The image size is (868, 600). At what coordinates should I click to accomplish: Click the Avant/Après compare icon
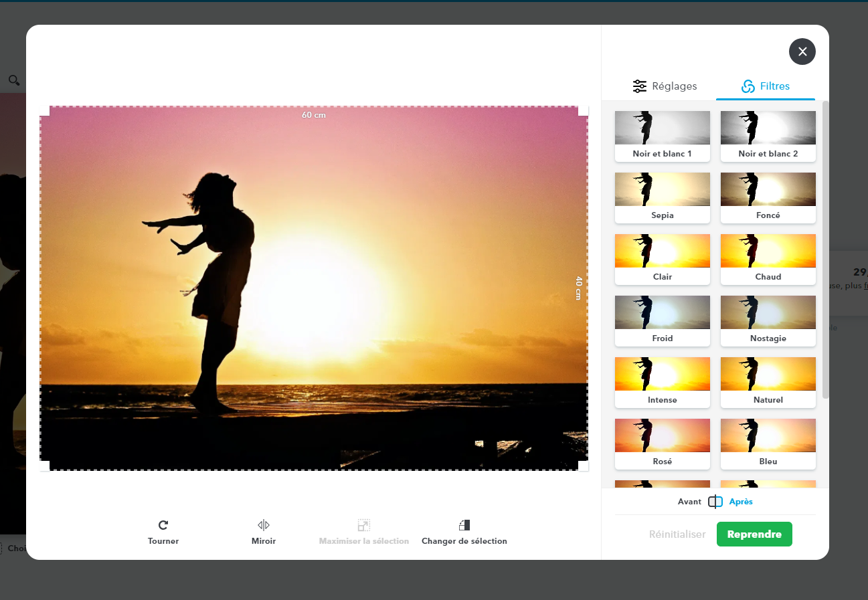coord(715,502)
